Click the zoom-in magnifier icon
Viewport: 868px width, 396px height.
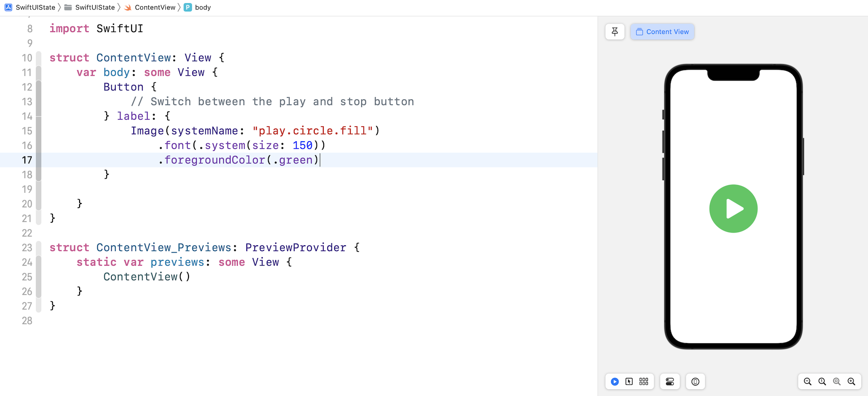(x=851, y=382)
